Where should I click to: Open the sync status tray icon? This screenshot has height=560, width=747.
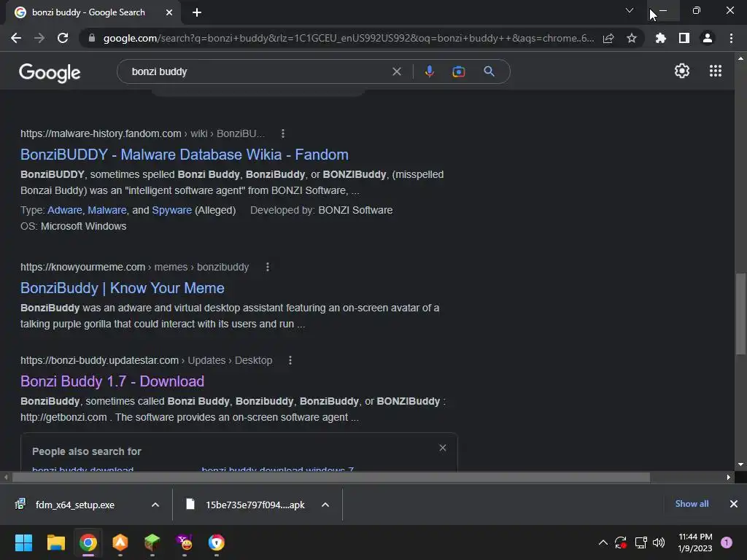pos(621,542)
